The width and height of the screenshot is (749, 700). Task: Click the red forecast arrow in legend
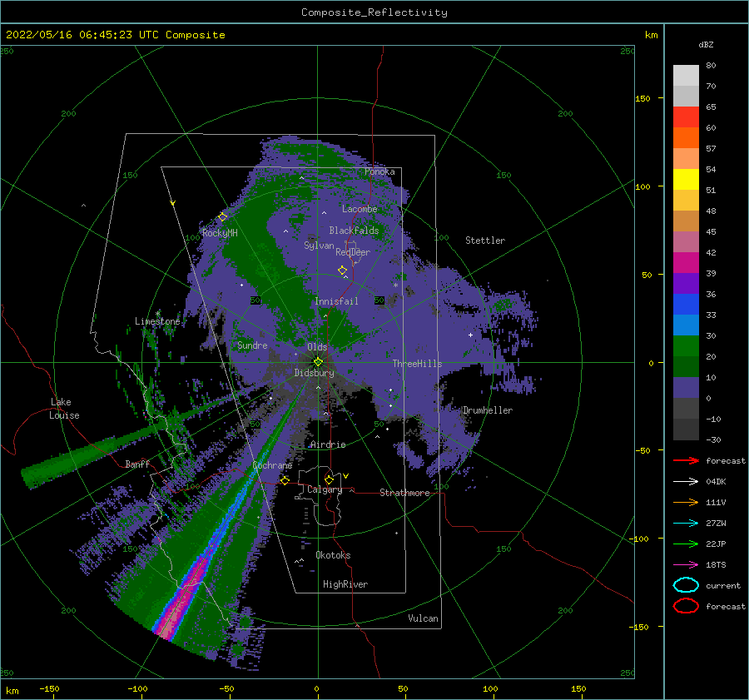[686, 460]
